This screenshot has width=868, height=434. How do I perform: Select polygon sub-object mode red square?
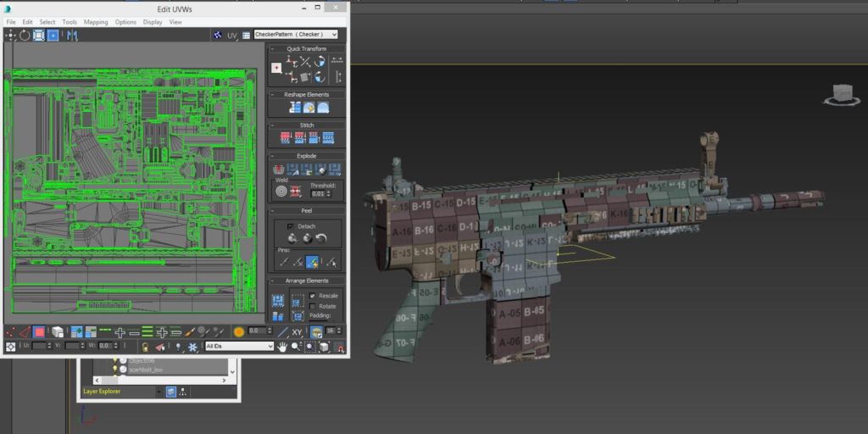point(39,332)
